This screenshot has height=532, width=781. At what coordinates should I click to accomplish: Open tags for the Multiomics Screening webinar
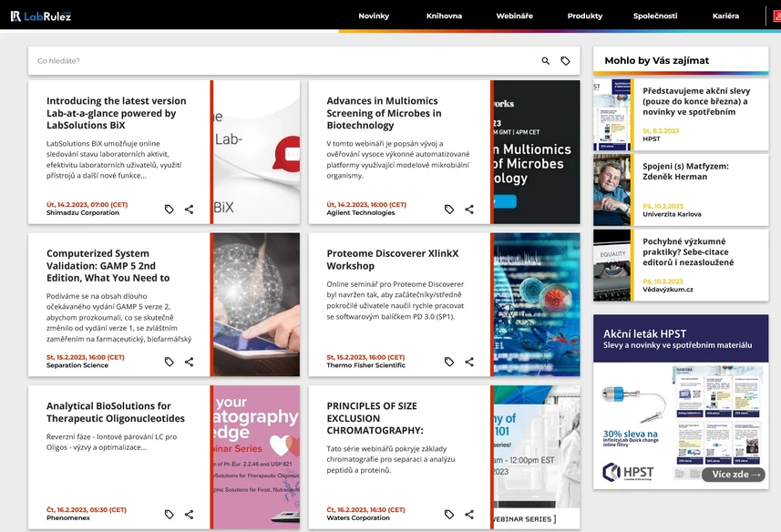pyautogui.click(x=449, y=210)
